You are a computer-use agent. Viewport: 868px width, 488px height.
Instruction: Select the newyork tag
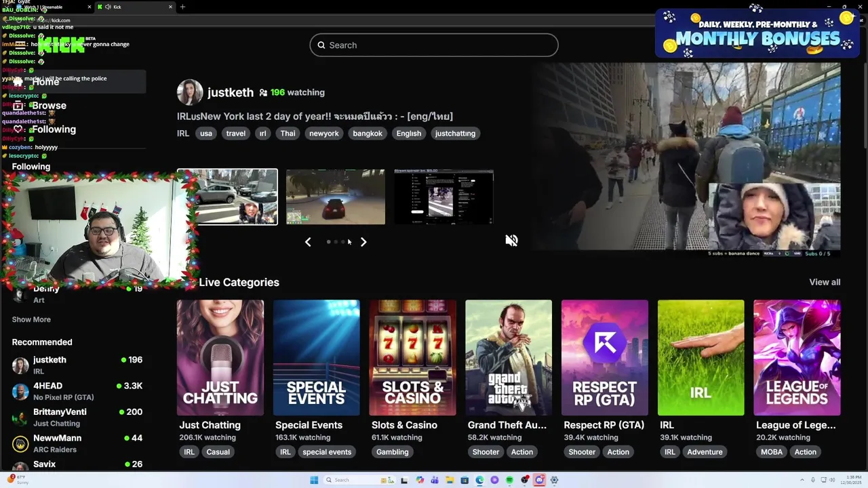324,134
